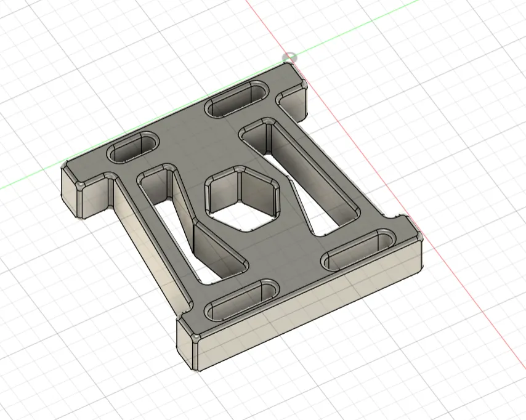Select the origin point at the axes intersection
Screen dimensions: 526x420
[289, 57]
